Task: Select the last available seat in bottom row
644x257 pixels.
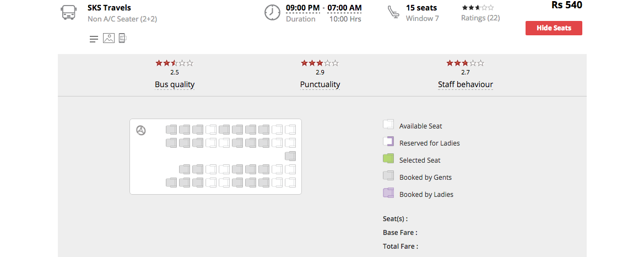Action: tap(290, 182)
